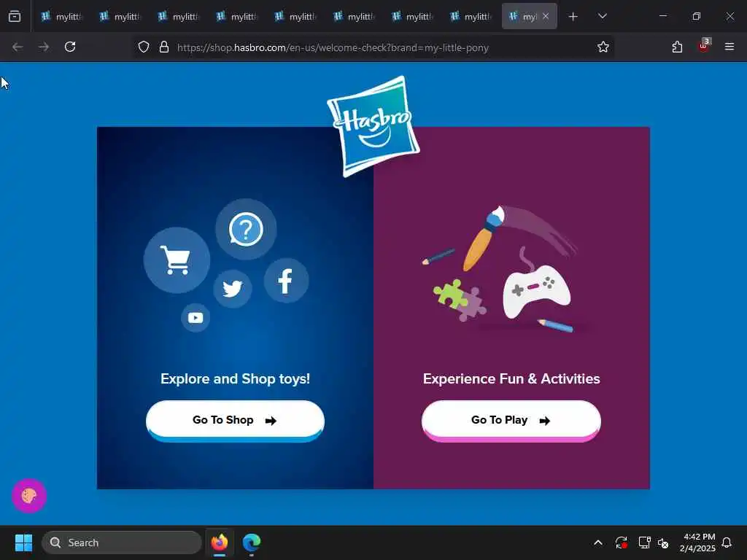Image resolution: width=747 pixels, height=560 pixels.
Task: Switch to the fourth mylittle tab
Action: pos(236,17)
